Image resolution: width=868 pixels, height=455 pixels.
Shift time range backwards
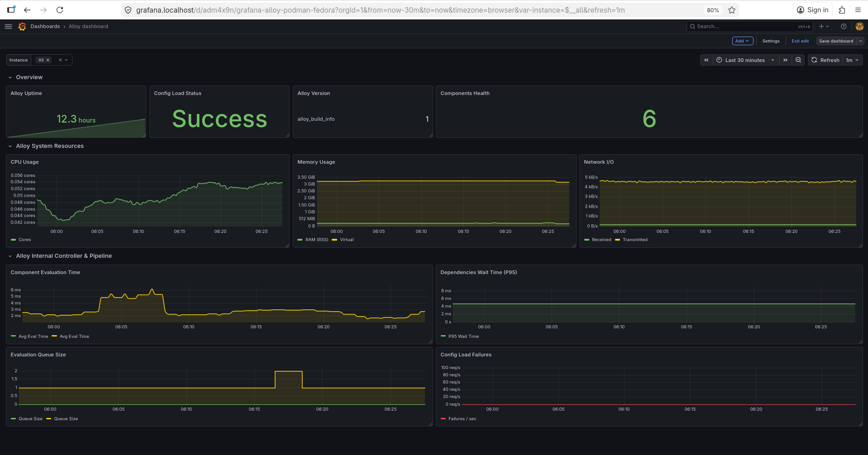point(706,60)
